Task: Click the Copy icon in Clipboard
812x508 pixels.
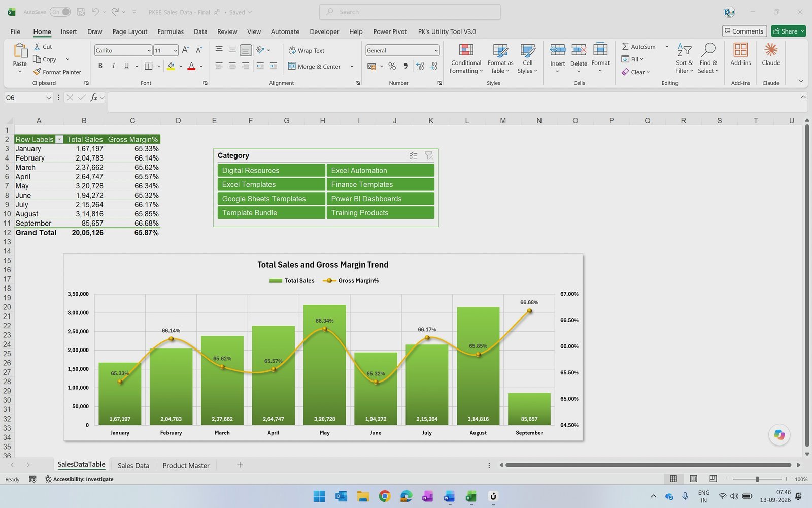Action: pyautogui.click(x=37, y=59)
